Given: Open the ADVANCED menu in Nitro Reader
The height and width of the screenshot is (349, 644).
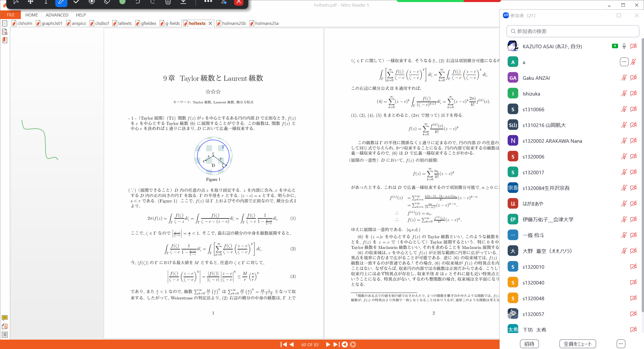Looking at the screenshot, I should coord(57,15).
